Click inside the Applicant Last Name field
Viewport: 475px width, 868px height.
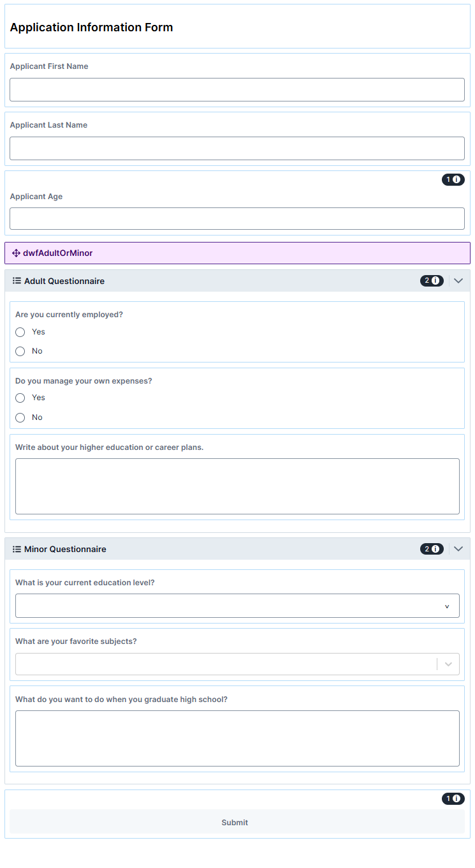[x=237, y=148]
